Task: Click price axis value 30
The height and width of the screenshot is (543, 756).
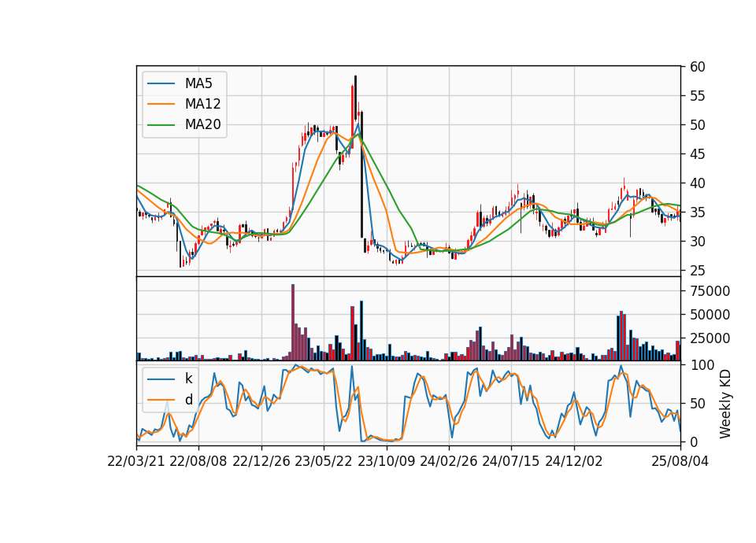Action: tap(697, 242)
